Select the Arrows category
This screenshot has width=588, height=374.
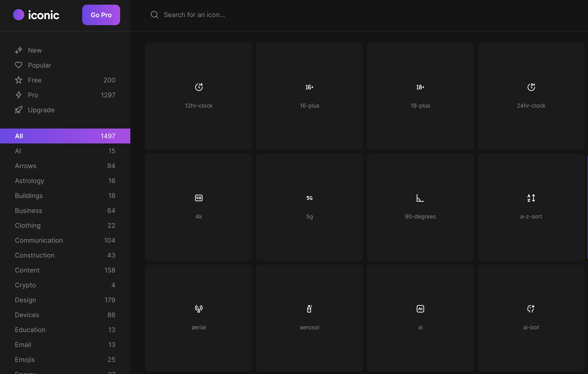coord(26,166)
